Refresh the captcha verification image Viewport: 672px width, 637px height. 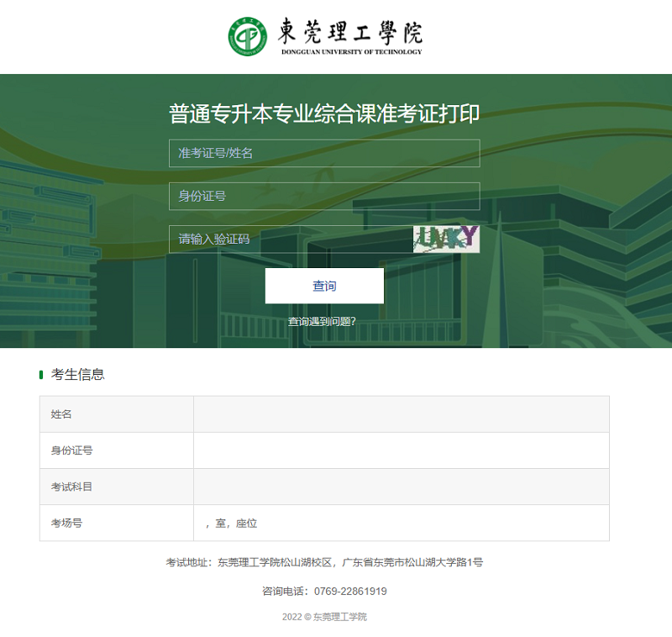tap(446, 239)
